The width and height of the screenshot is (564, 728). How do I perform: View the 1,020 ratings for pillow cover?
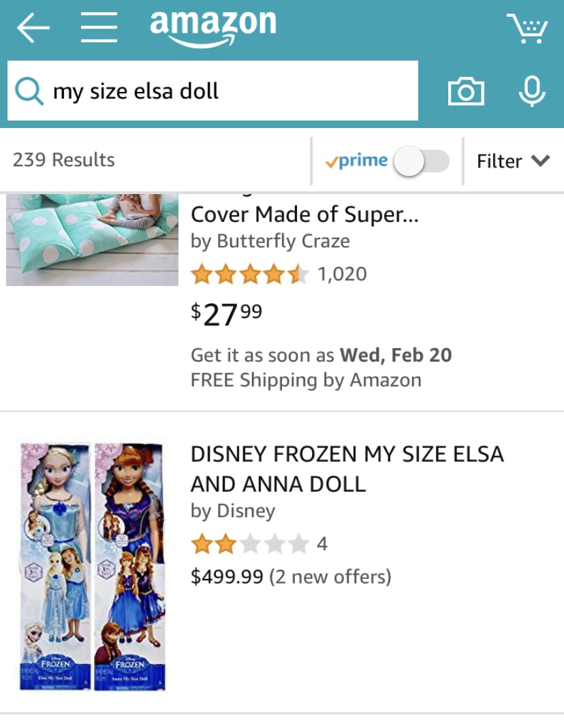click(x=342, y=274)
